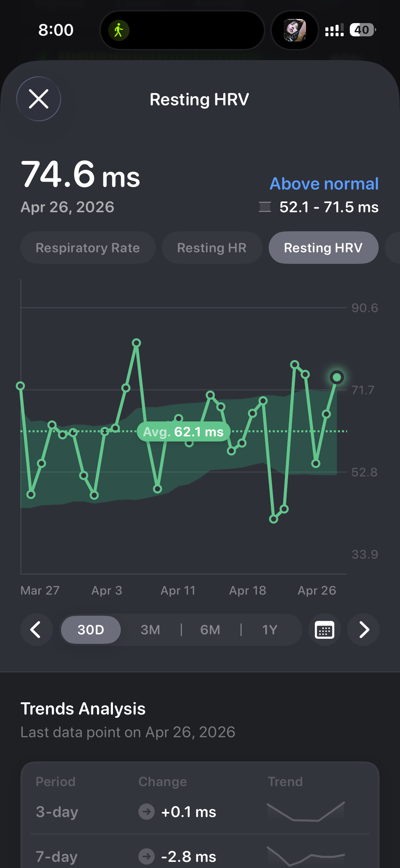400x868 pixels.
Task: Select the 1Y time range
Action: 270,630
